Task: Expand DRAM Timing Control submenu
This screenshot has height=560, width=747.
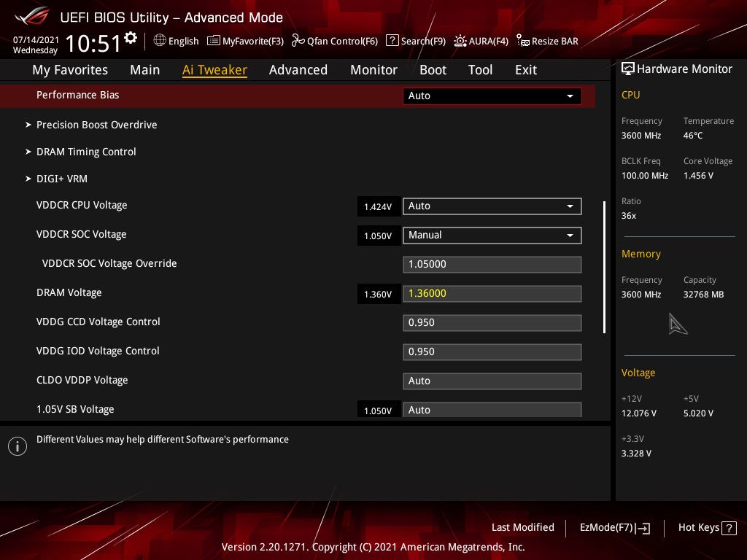Action: point(86,152)
